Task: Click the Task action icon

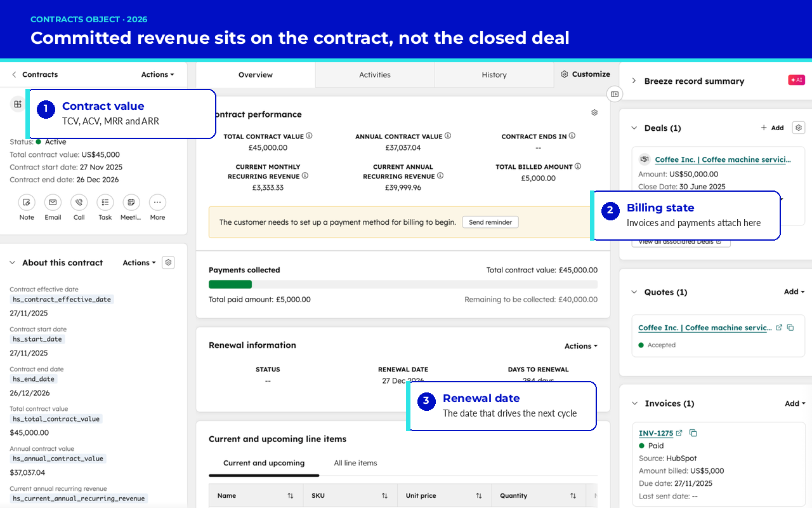Action: (105, 203)
